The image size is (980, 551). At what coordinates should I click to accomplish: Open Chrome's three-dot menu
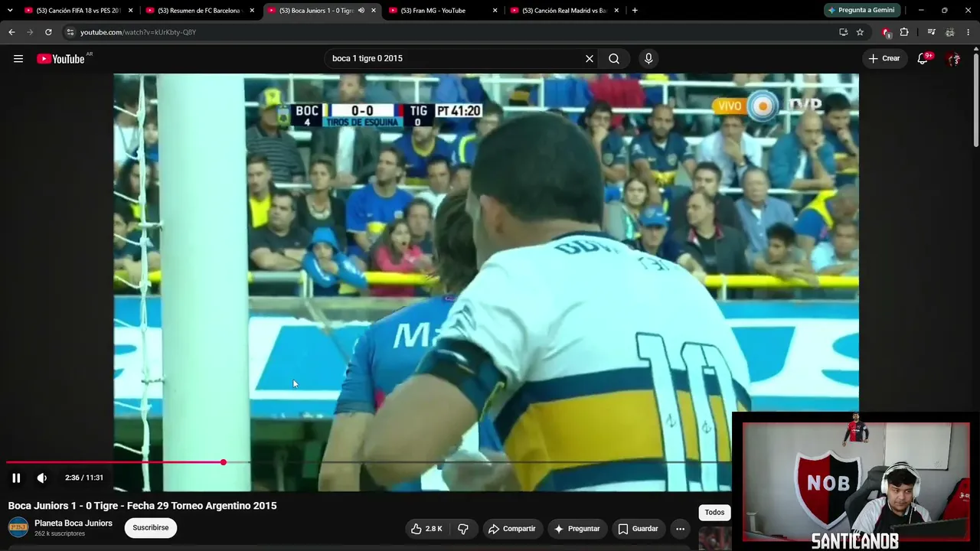click(969, 32)
